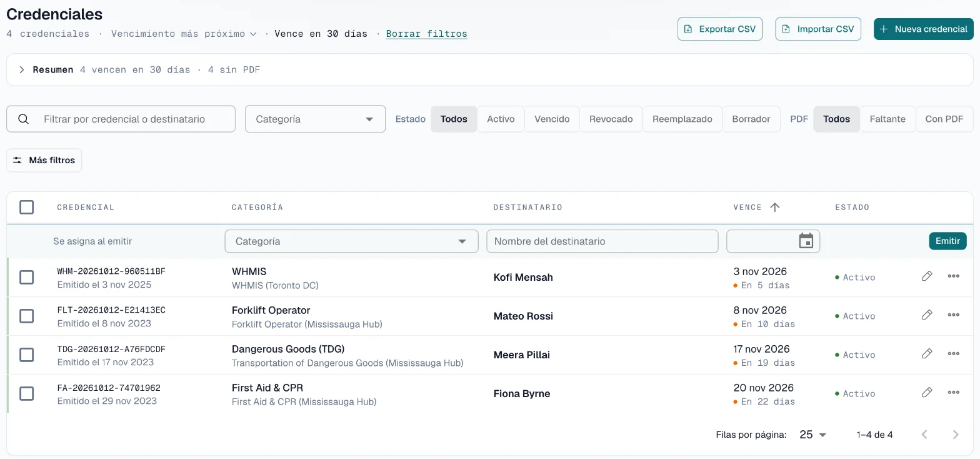Toggle Vence column sort arrow
This screenshot has height=459, width=980.
pos(775,207)
